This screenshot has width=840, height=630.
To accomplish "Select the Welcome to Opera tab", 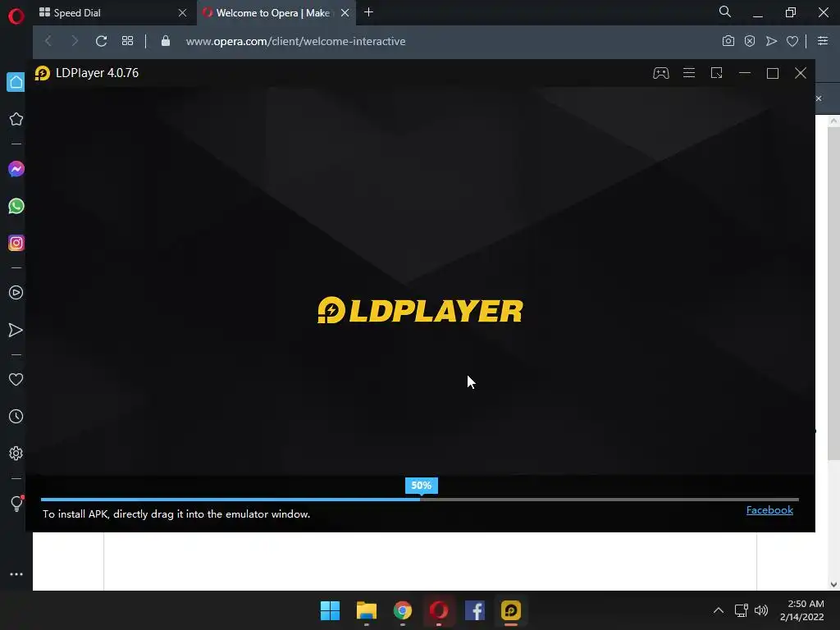I will 276,13.
